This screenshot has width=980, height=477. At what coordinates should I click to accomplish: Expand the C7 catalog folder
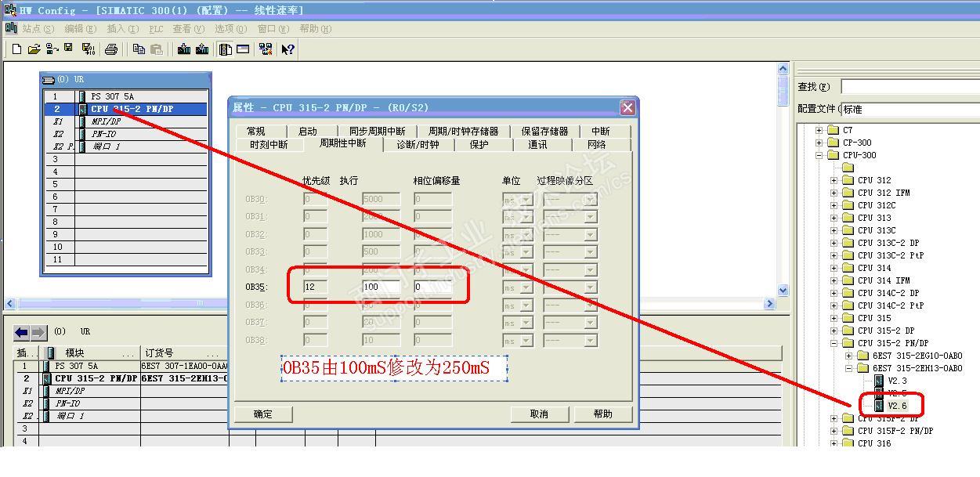819,130
